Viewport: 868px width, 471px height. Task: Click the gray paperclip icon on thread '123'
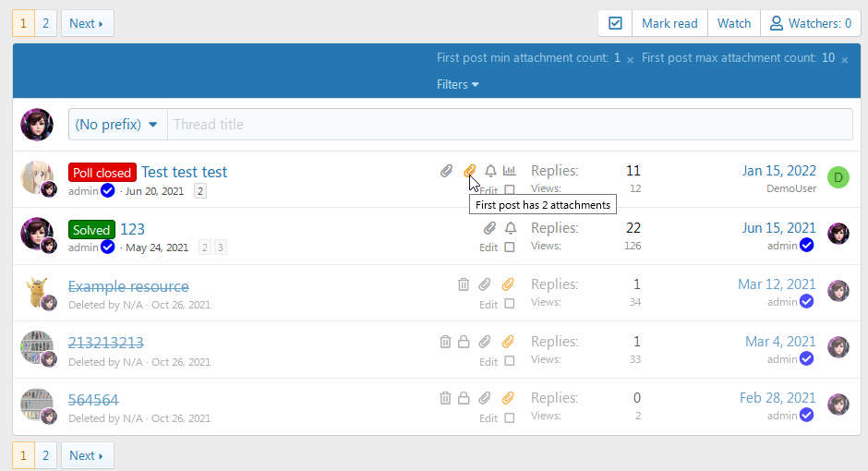coord(489,228)
